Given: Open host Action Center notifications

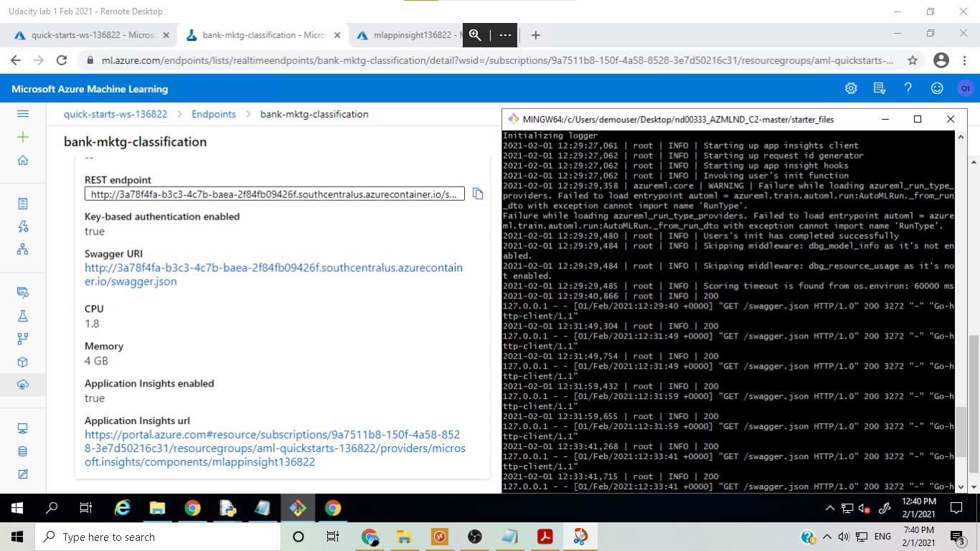Looking at the screenshot, I should click(x=957, y=537).
